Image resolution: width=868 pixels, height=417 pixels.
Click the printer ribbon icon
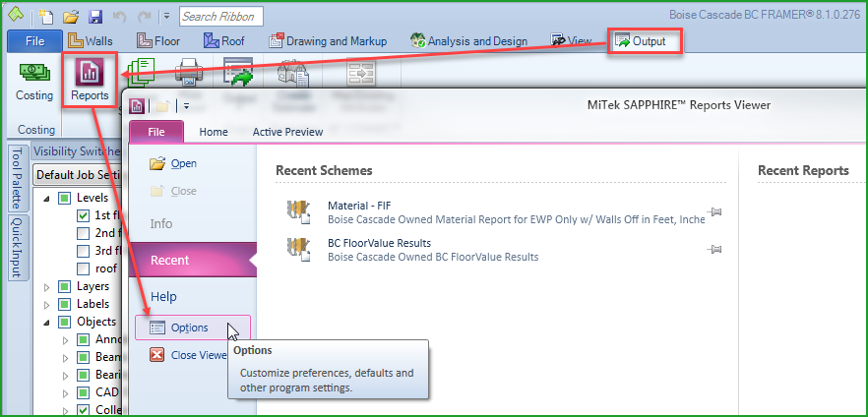(x=189, y=73)
